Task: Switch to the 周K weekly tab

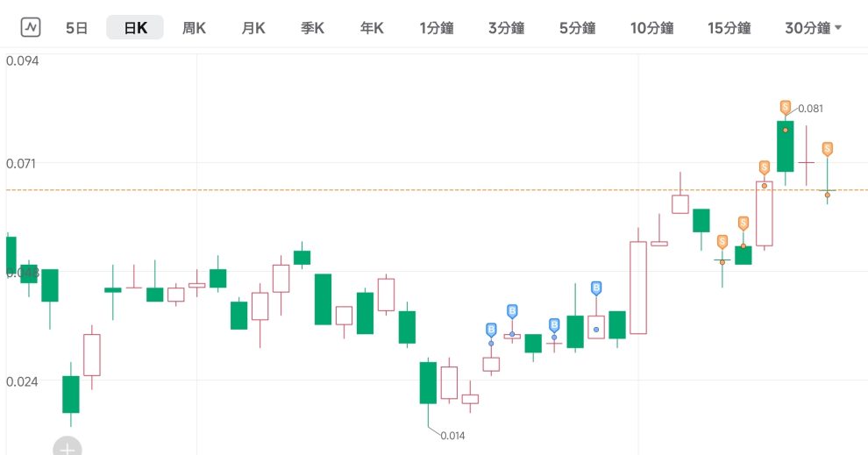Action: point(194,28)
